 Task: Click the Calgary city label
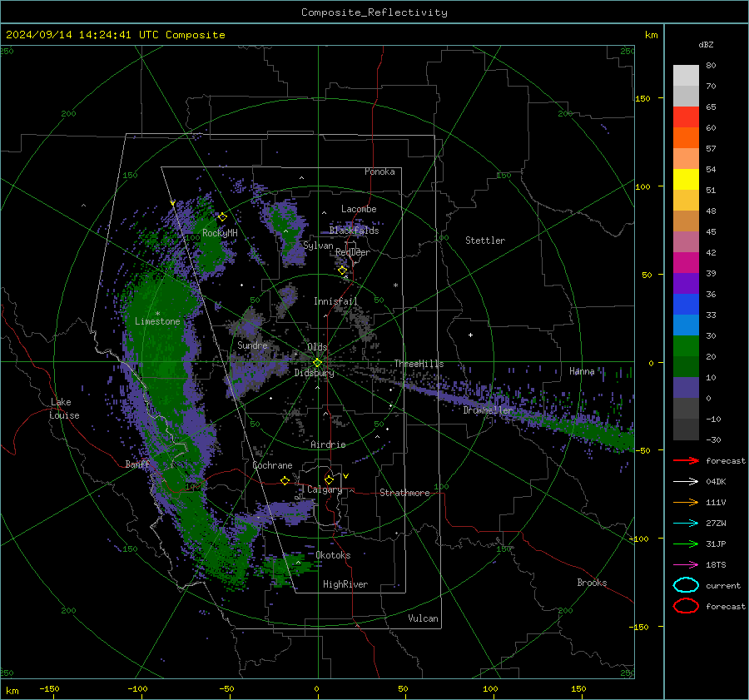325,489
